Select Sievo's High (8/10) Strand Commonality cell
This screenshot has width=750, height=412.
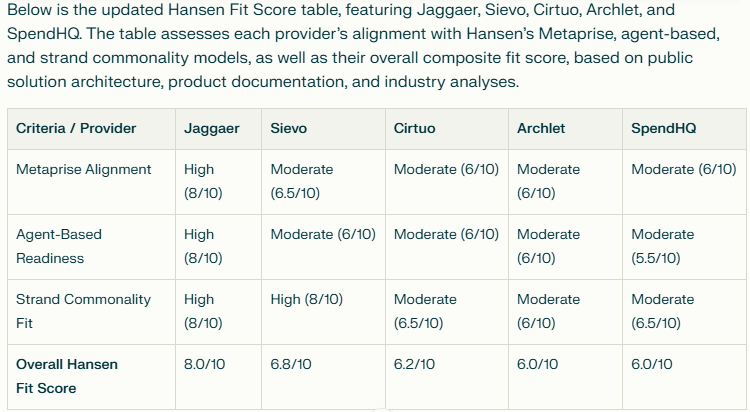pos(307,299)
